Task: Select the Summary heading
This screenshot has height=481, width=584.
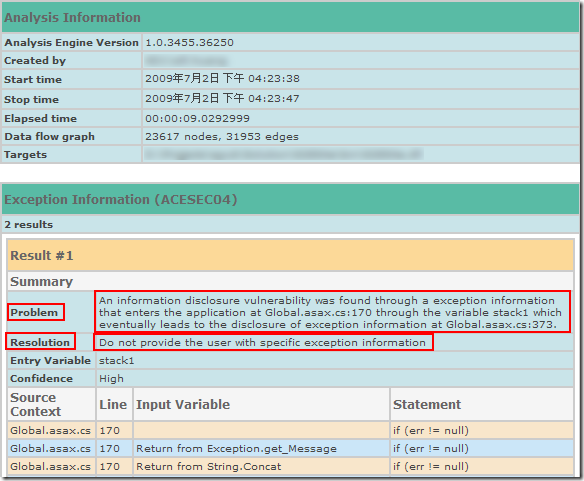Action: point(41,281)
